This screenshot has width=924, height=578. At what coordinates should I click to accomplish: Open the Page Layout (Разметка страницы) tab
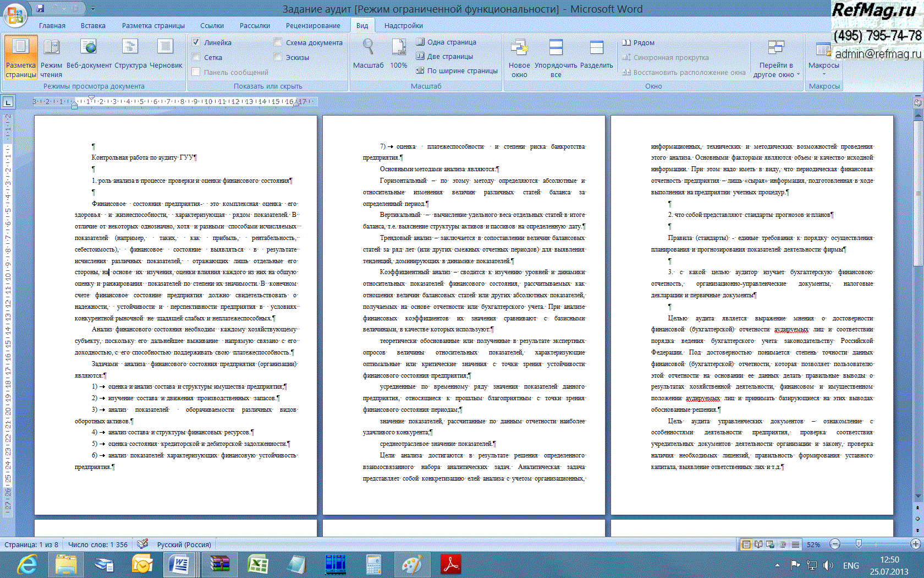(153, 26)
